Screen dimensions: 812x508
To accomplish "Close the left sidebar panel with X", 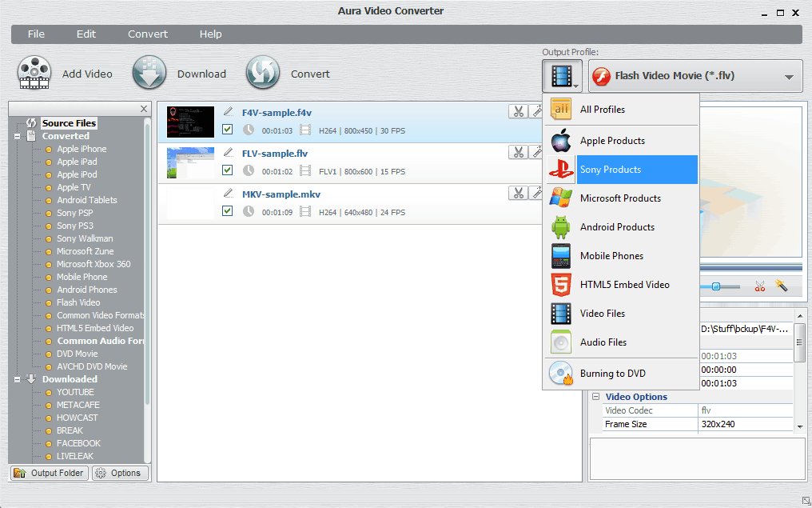I will click(144, 109).
